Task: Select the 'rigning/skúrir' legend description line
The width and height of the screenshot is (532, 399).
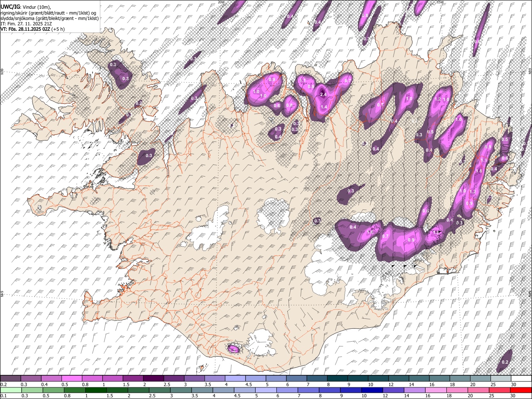Action: 48,13
